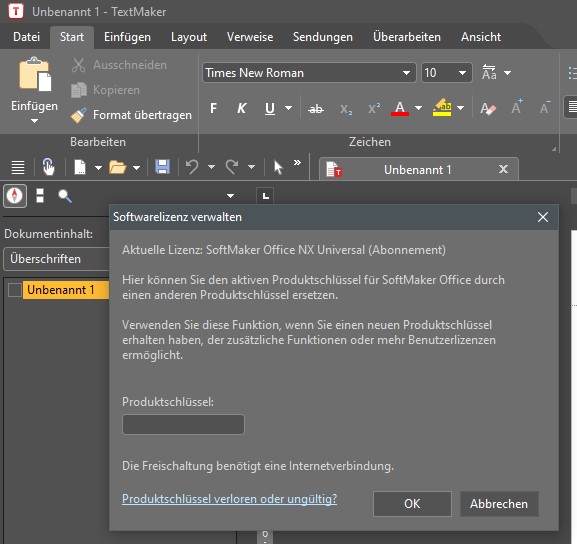Open underline style dropdown arrow

pyautogui.click(x=288, y=108)
